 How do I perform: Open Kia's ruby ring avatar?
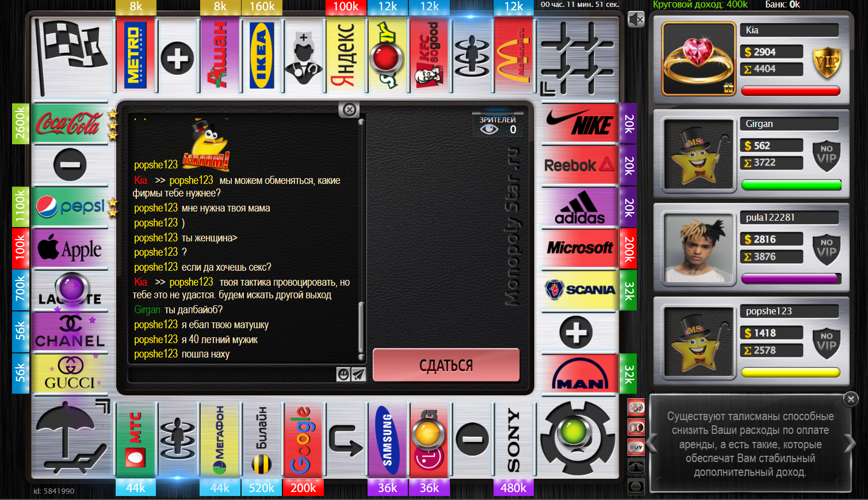698,59
